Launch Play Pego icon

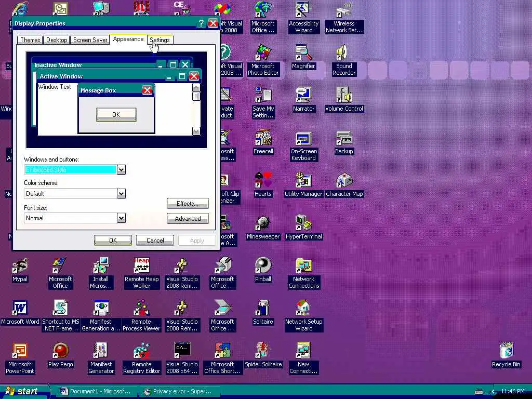pyautogui.click(x=60, y=355)
